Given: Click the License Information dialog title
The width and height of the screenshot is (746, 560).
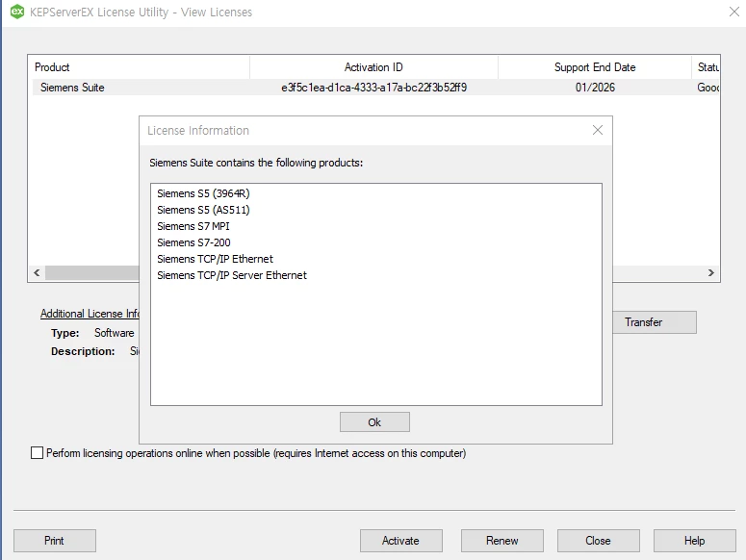Looking at the screenshot, I should tap(198, 130).
